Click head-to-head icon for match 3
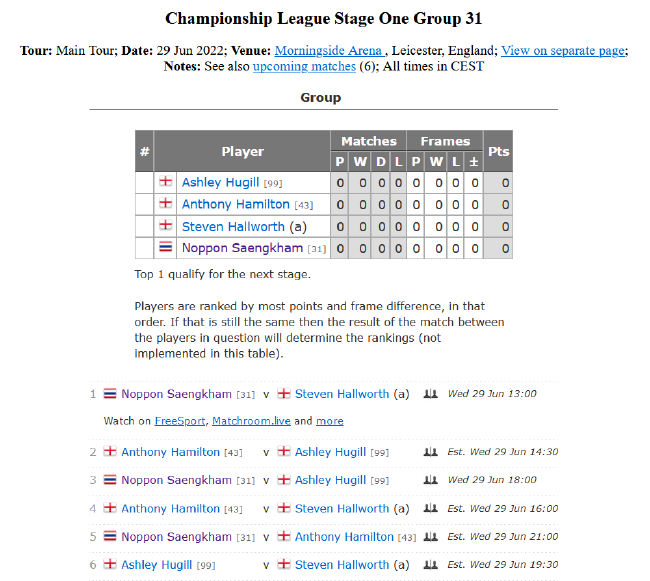 [430, 480]
